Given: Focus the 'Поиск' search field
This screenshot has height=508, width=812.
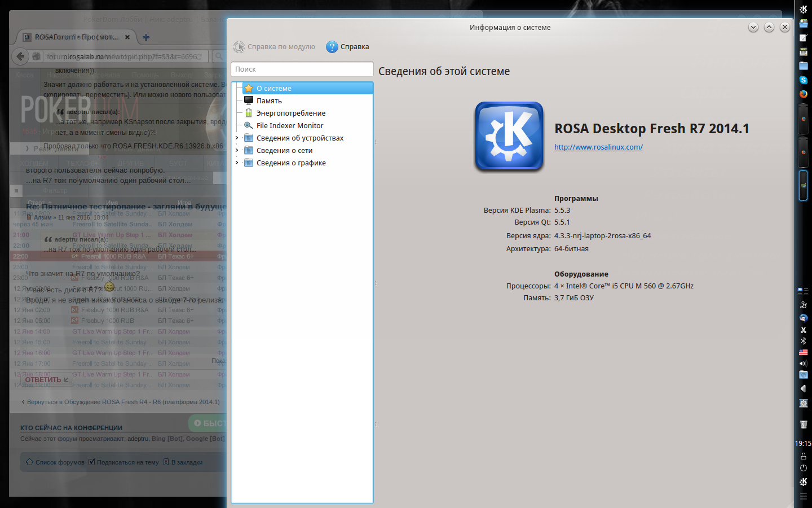Looking at the screenshot, I should (x=302, y=69).
